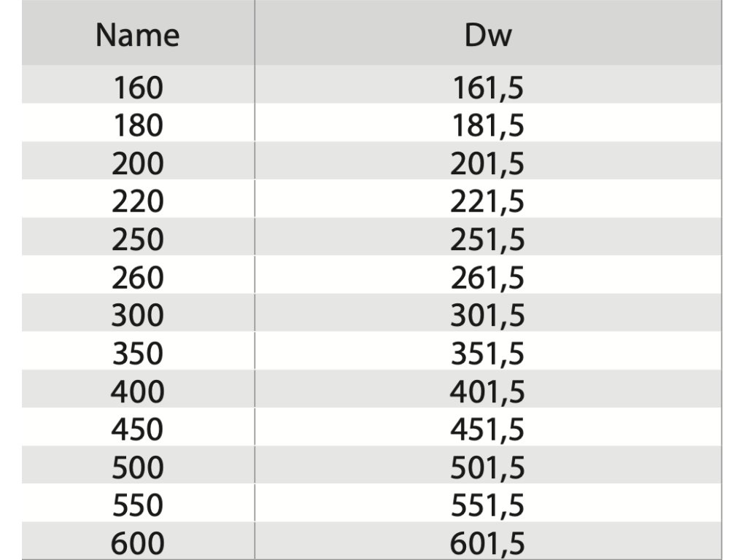
Task: Click the Name cell reading 180
Action: tap(138, 125)
